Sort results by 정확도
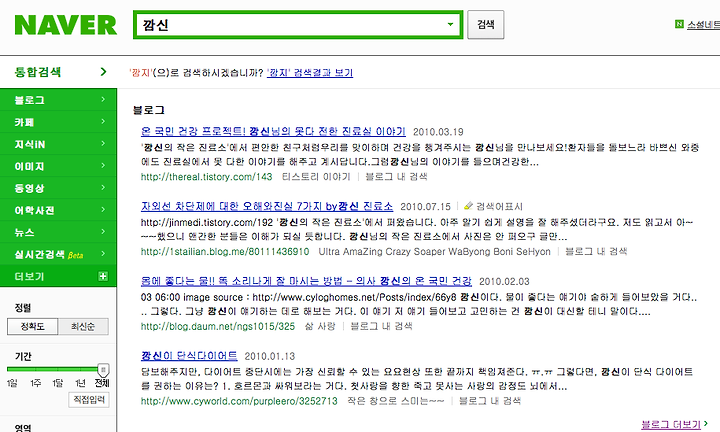 pos(33,326)
